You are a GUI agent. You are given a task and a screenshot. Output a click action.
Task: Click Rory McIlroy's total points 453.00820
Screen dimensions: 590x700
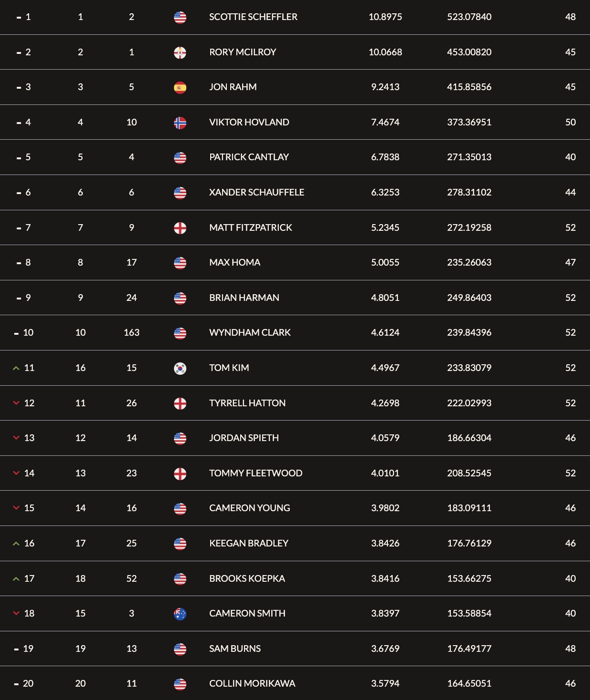coord(469,52)
